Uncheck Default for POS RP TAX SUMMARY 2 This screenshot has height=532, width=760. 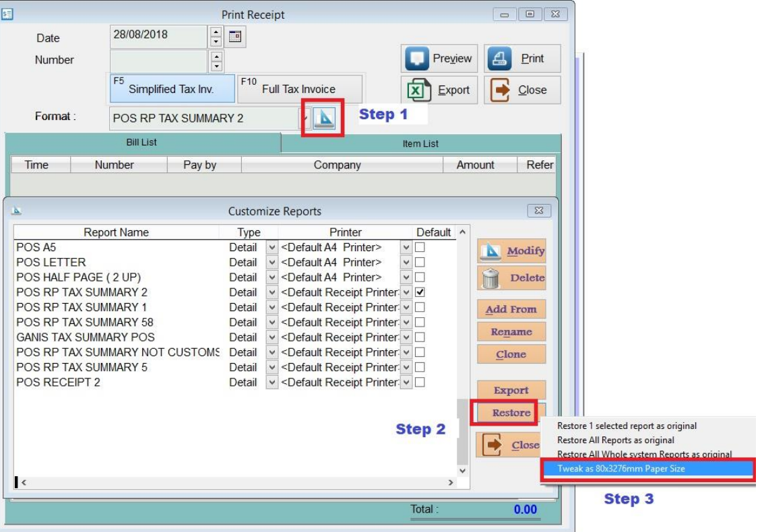[x=420, y=292]
